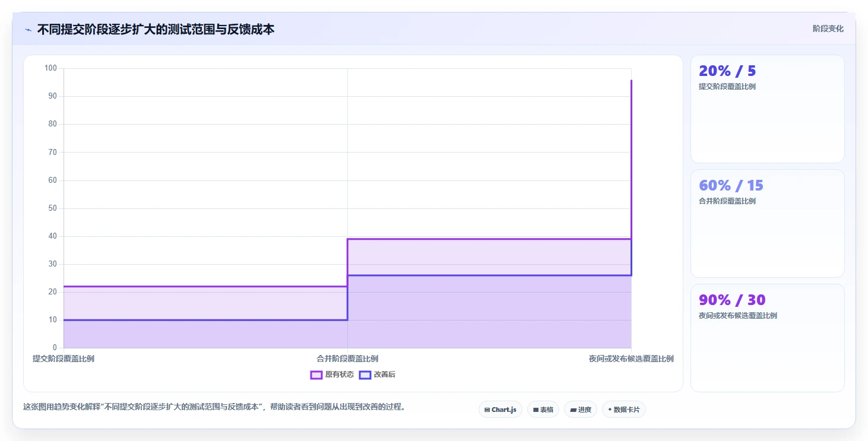The width and height of the screenshot is (868, 441).
Task: Click the 提交阶段覆盖比例 x-axis label
Action: (64, 358)
